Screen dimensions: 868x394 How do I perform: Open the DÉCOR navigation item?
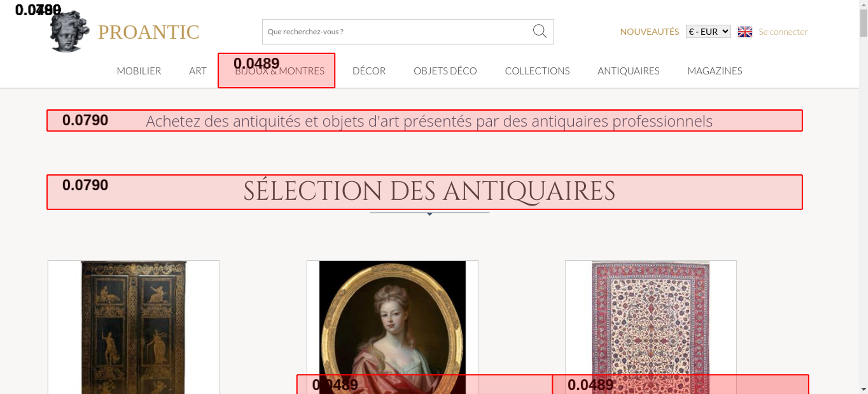click(x=369, y=71)
